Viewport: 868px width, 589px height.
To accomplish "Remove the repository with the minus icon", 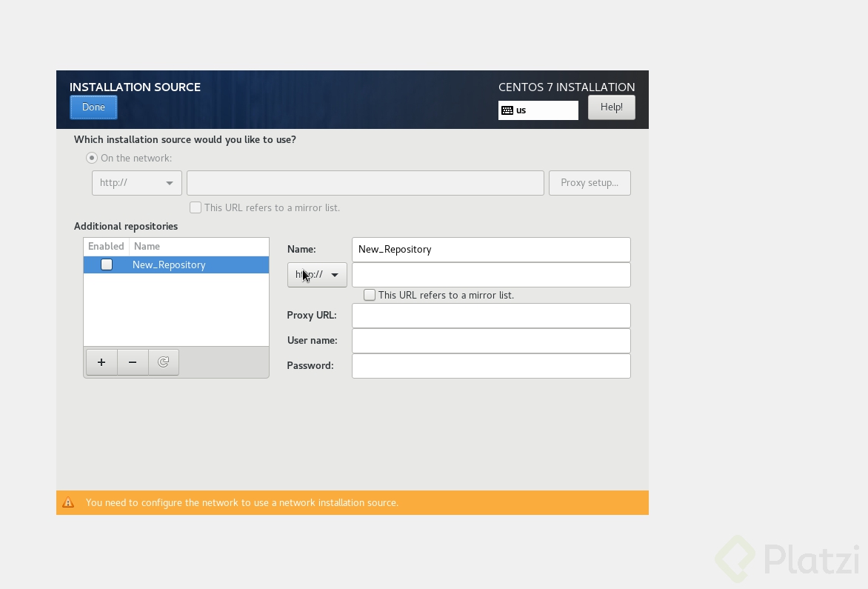I will [x=133, y=362].
